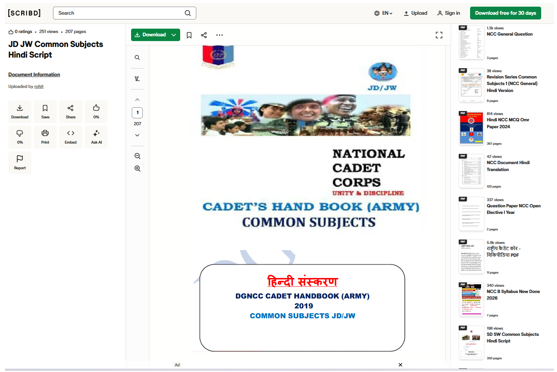
Task: Click the 207 pages text
Action: 75,32
